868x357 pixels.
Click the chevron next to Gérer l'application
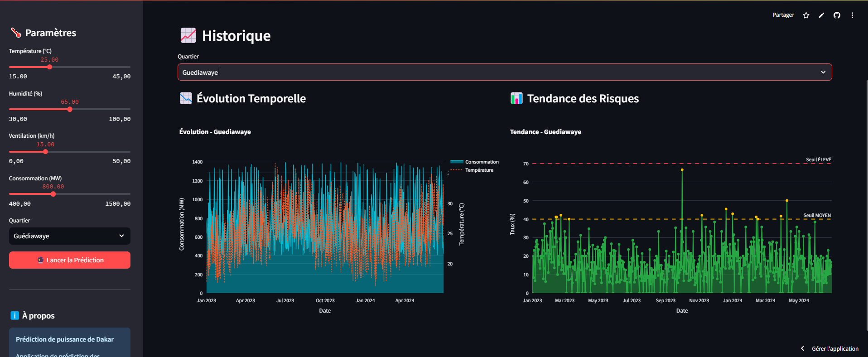pyautogui.click(x=803, y=348)
